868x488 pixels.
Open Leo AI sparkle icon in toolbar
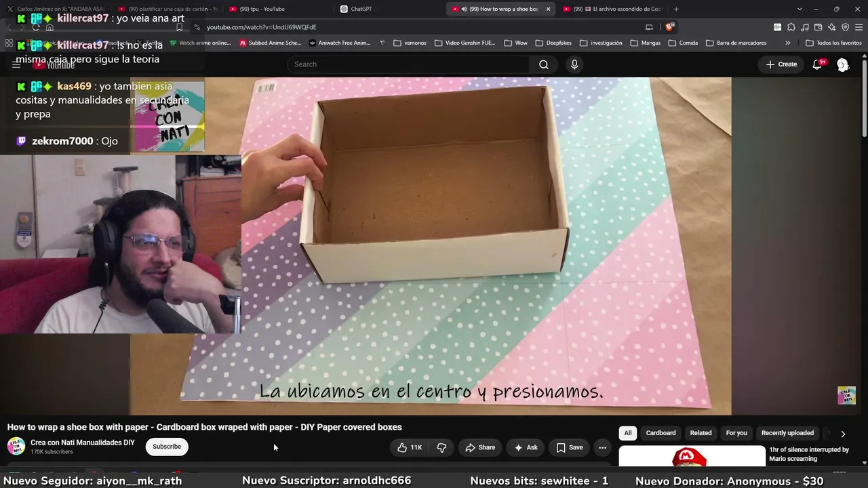point(831,27)
